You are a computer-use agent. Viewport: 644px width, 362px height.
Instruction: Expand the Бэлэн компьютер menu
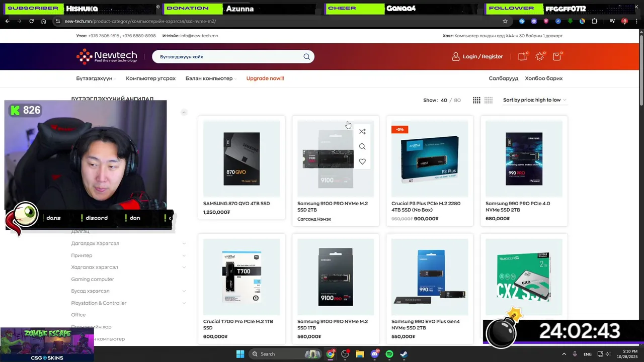(211, 78)
